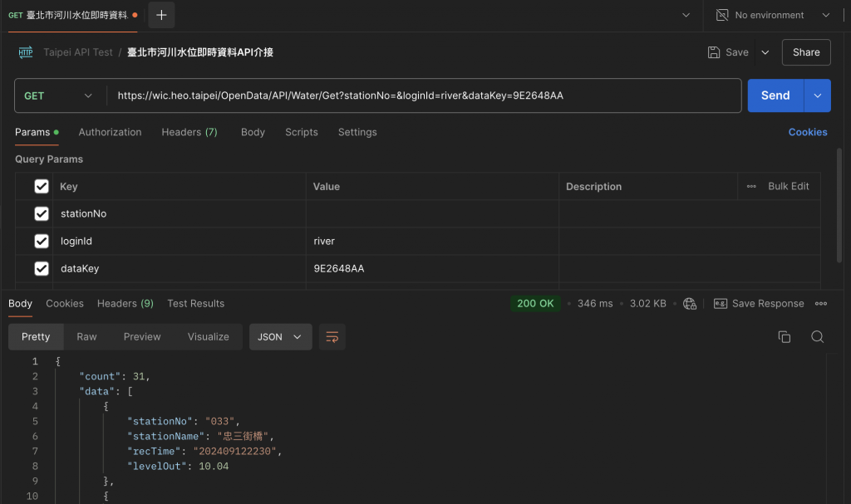The height and width of the screenshot is (504, 851).
Task: Click the dataKey value '9E2648AA' cell
Action: click(432, 268)
